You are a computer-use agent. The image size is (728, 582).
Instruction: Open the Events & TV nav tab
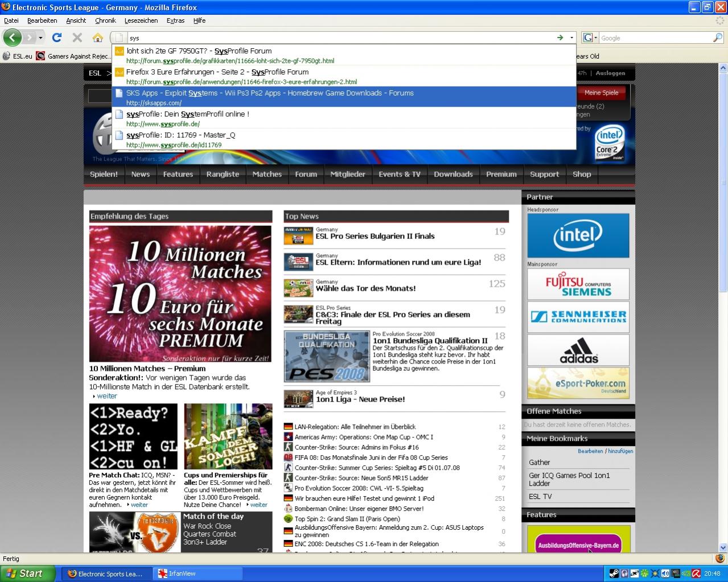pos(400,175)
